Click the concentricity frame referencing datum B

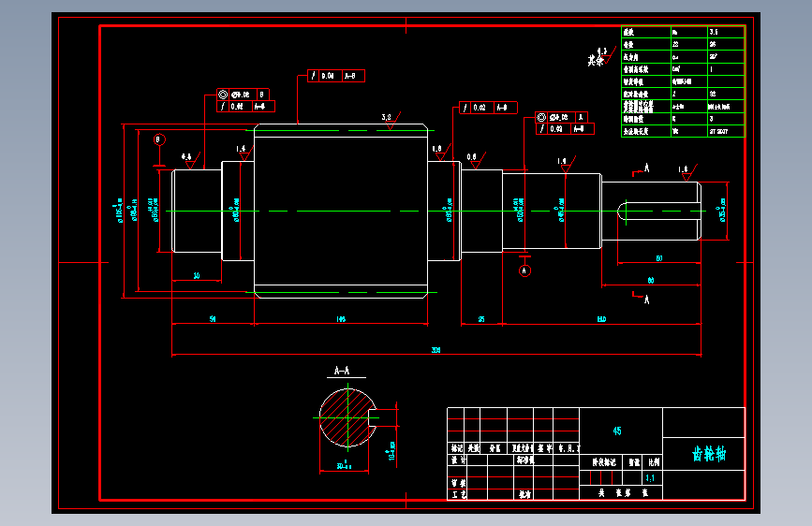[x=243, y=95]
